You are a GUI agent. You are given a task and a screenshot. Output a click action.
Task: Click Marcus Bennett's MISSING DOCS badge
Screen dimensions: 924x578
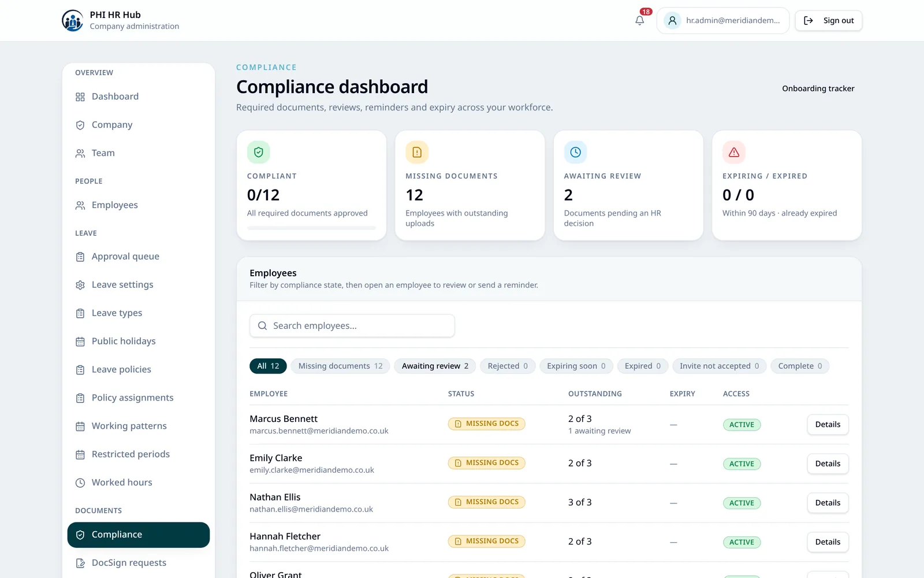click(x=486, y=424)
